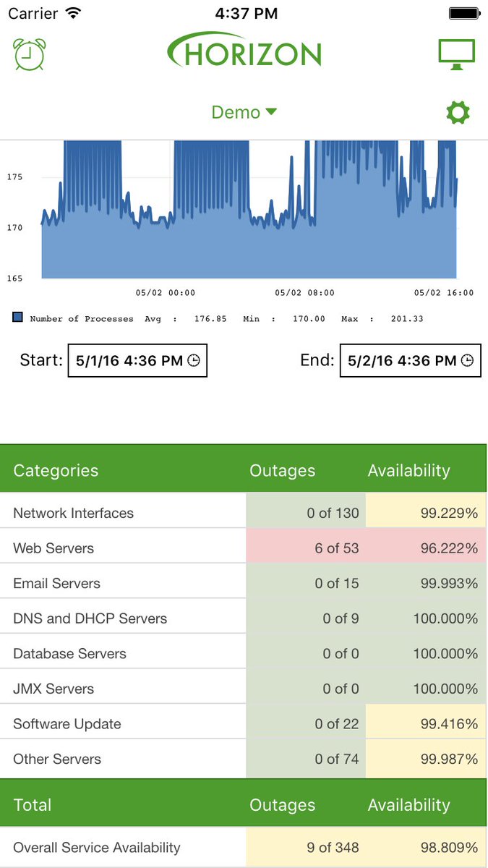Tap clock icon in Start date field
The width and height of the screenshot is (488, 868).
[194, 360]
